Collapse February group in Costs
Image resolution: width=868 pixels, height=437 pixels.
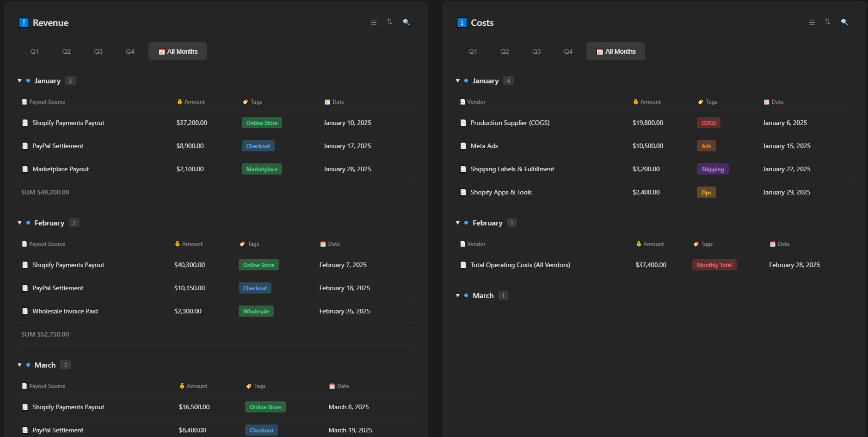[x=457, y=223]
